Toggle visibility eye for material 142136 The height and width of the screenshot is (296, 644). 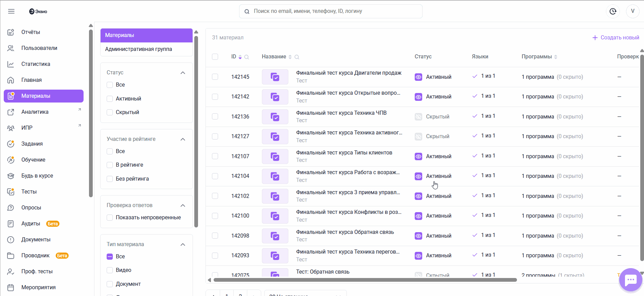(x=418, y=117)
